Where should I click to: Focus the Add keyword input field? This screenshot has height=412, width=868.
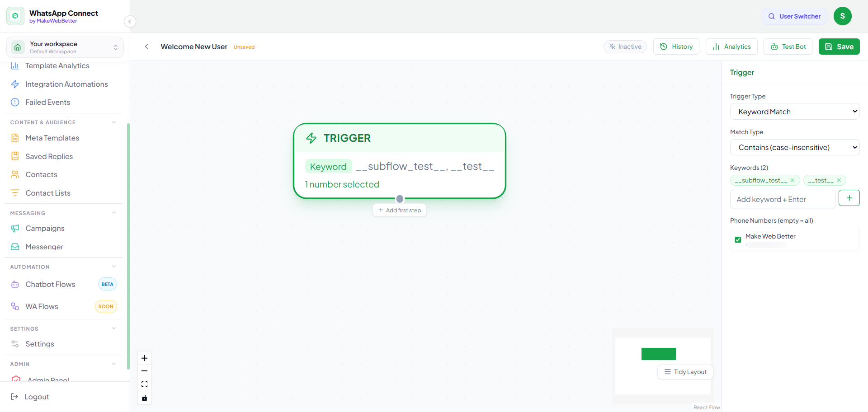pos(783,199)
